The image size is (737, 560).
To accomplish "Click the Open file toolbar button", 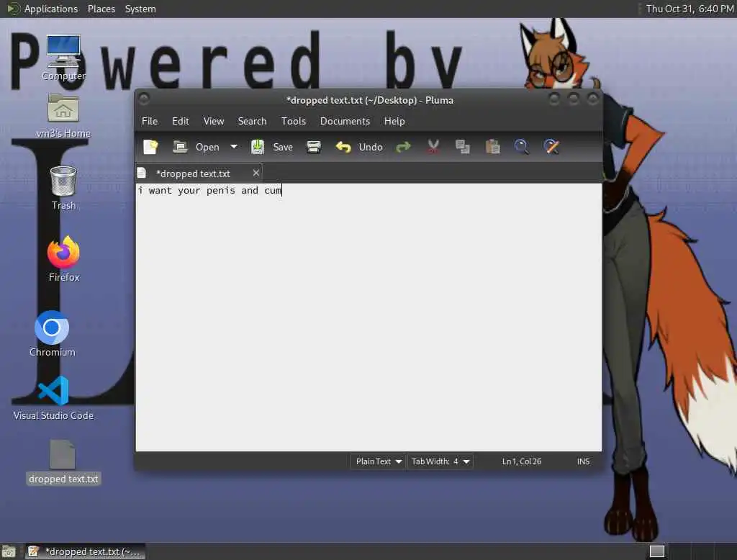I will [x=196, y=147].
